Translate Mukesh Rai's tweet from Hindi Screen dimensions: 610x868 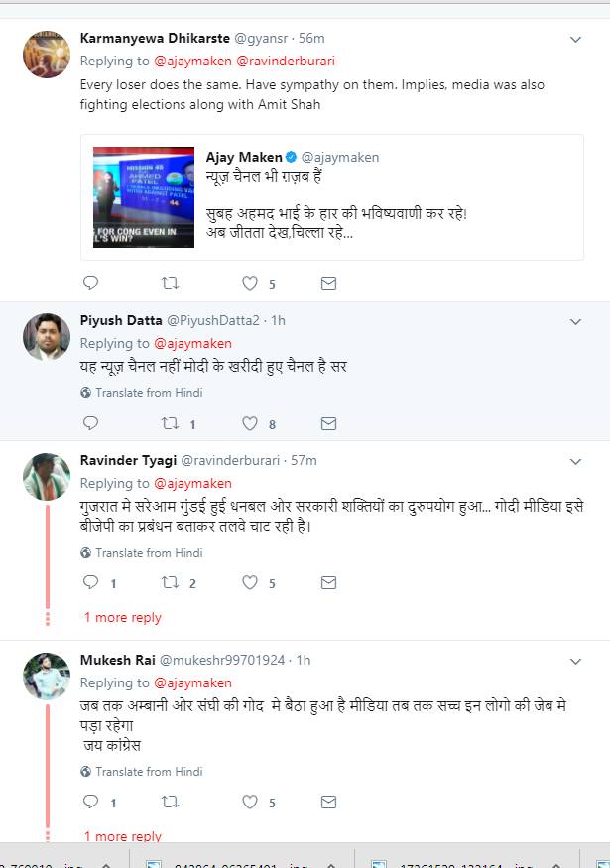pyautogui.click(x=148, y=771)
